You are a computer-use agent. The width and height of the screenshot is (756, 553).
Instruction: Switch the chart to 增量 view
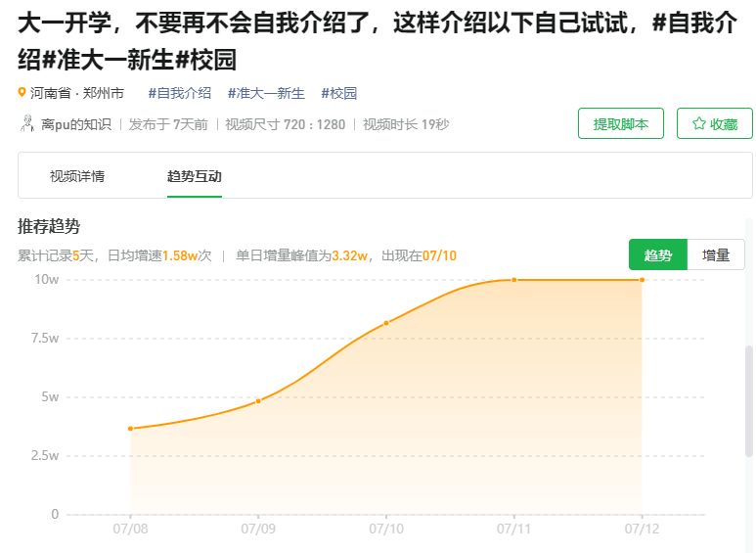716,254
